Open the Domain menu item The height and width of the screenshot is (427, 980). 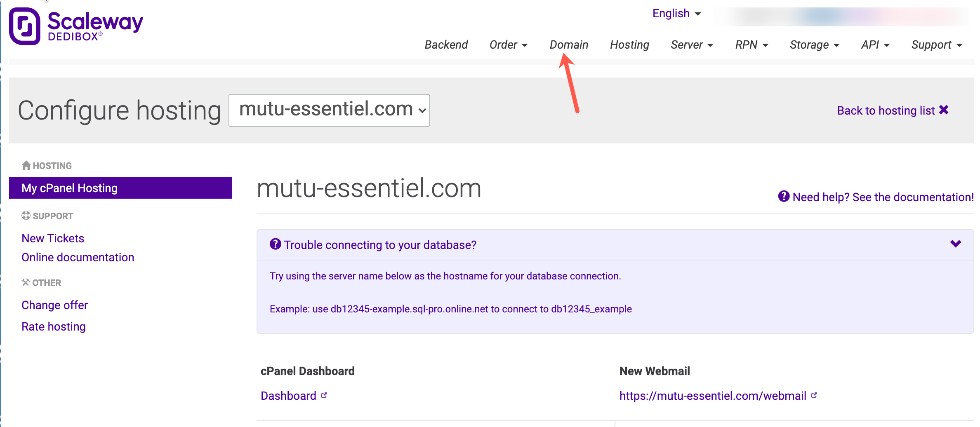point(569,45)
